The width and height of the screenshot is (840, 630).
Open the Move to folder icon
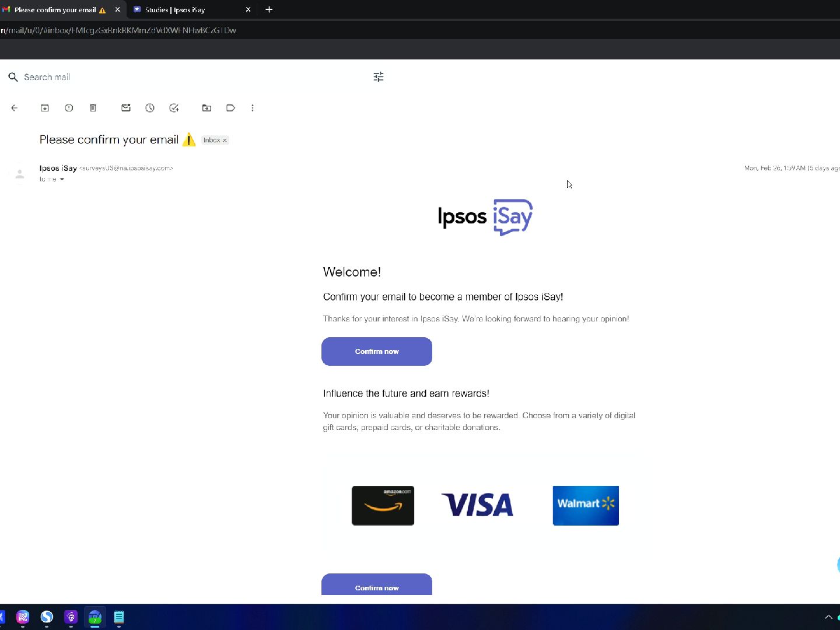206,108
